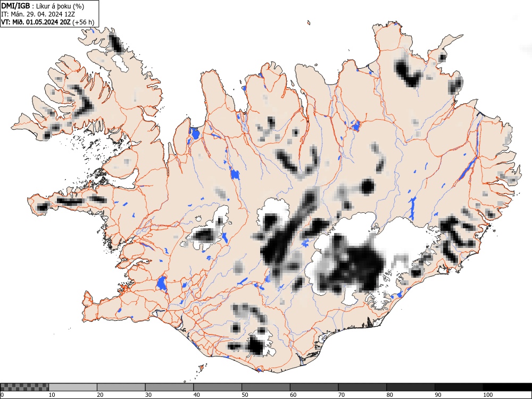
Task: Click the '80' scale label
Action: point(389,395)
